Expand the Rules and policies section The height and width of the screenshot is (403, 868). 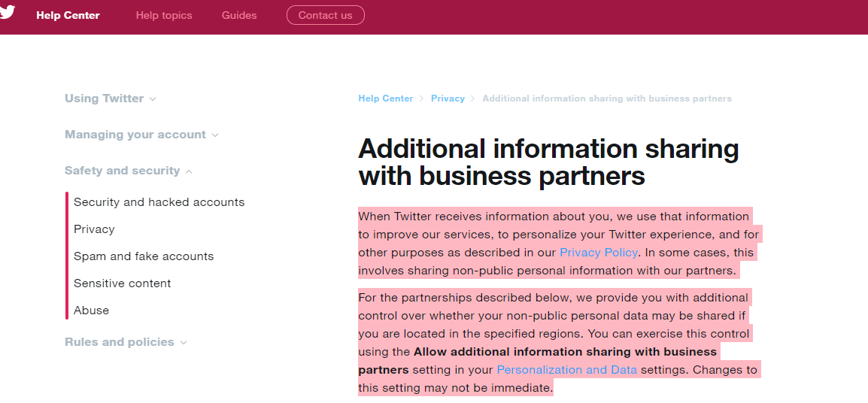click(x=126, y=342)
